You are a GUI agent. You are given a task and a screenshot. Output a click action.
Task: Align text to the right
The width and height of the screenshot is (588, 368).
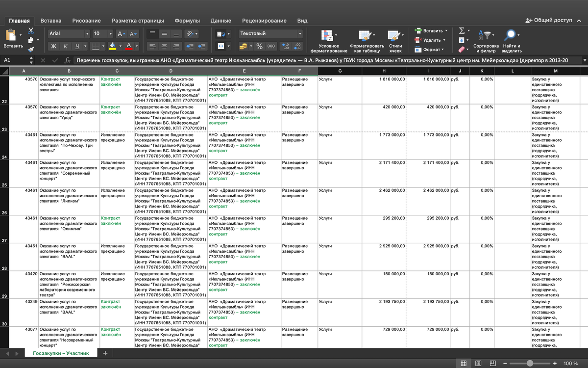coord(176,46)
